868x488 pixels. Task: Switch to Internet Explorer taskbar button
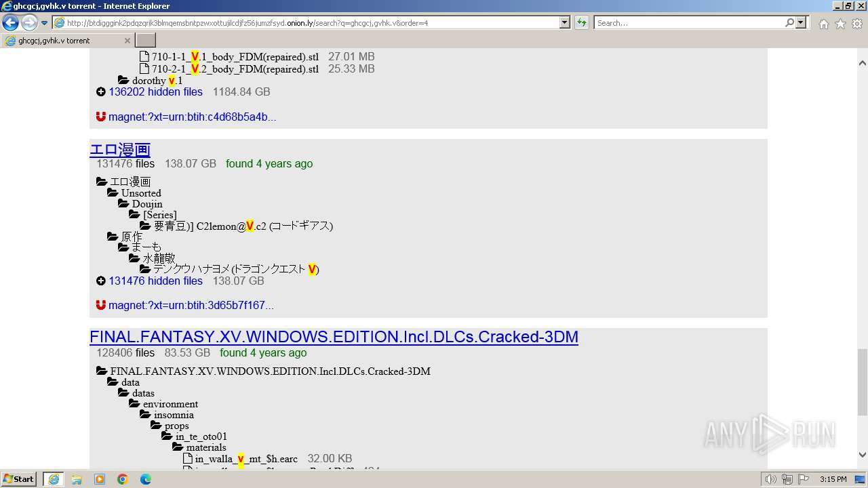pos(54,479)
